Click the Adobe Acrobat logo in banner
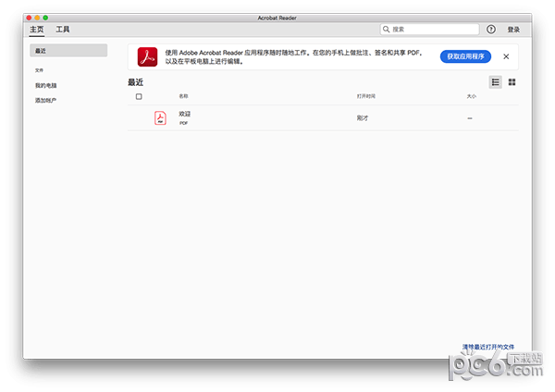Screen dimensions: 555x392 tap(147, 57)
